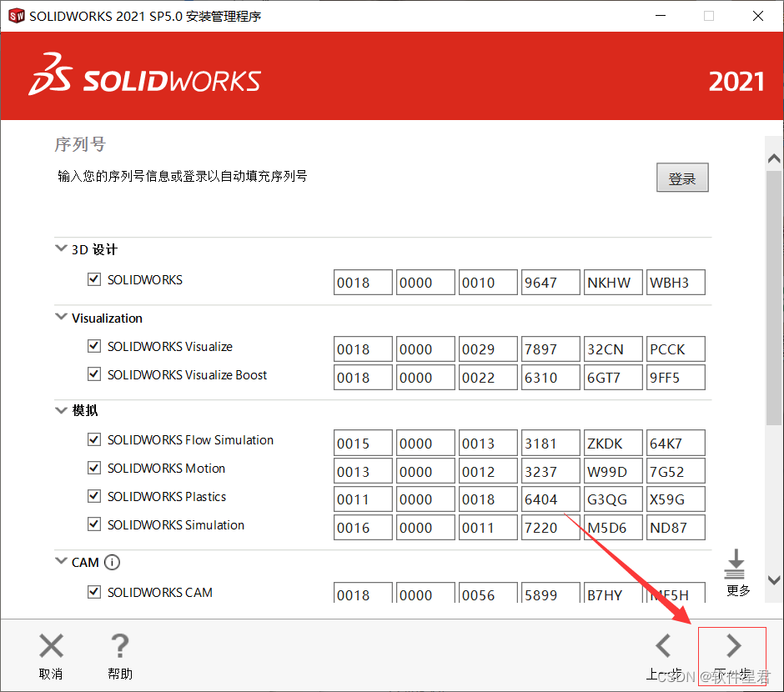Image resolution: width=784 pixels, height=692 pixels.
Task: Minimize the installation manager window
Action: [661, 16]
